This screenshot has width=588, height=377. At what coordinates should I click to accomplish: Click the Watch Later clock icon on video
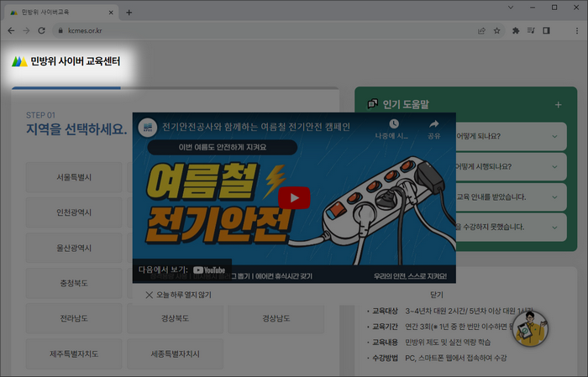pyautogui.click(x=393, y=126)
